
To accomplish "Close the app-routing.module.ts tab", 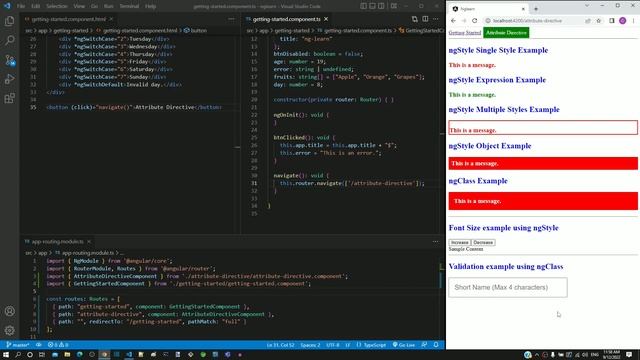I will [89, 242].
